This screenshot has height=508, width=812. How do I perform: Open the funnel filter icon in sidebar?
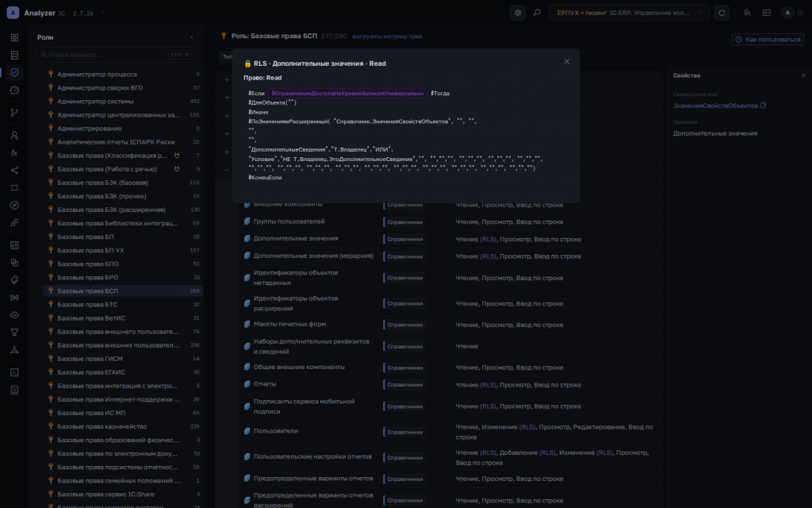point(14,333)
